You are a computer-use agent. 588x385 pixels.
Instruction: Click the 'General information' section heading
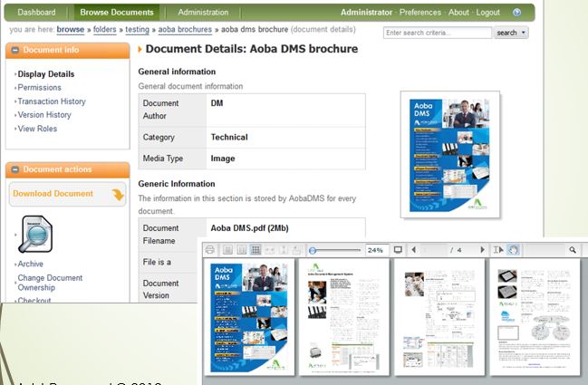[177, 72]
